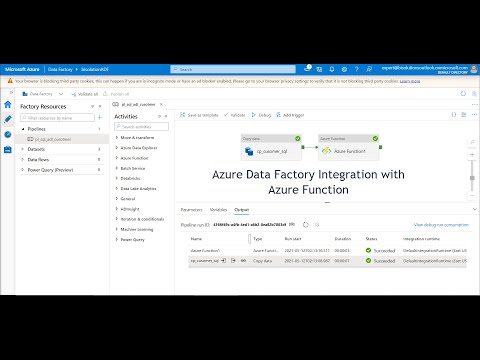Select the pl_sql_adl_customer pipeline tab
480x360 pixels.
[138, 104]
